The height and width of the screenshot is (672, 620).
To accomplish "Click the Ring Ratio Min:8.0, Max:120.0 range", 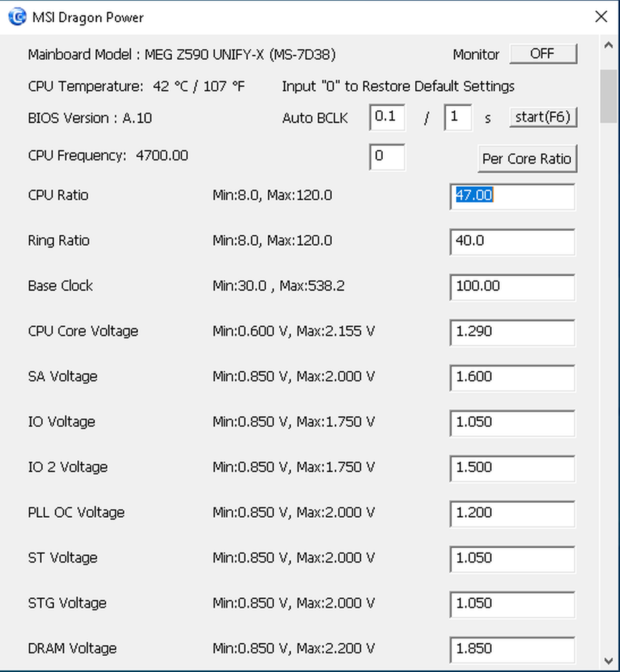I will tap(272, 240).
